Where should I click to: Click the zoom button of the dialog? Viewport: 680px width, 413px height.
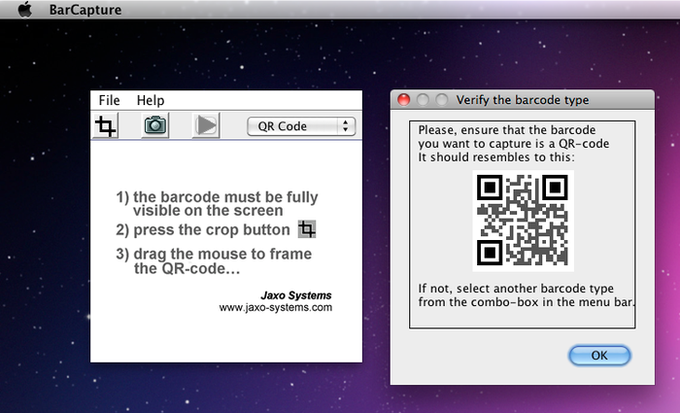442,100
